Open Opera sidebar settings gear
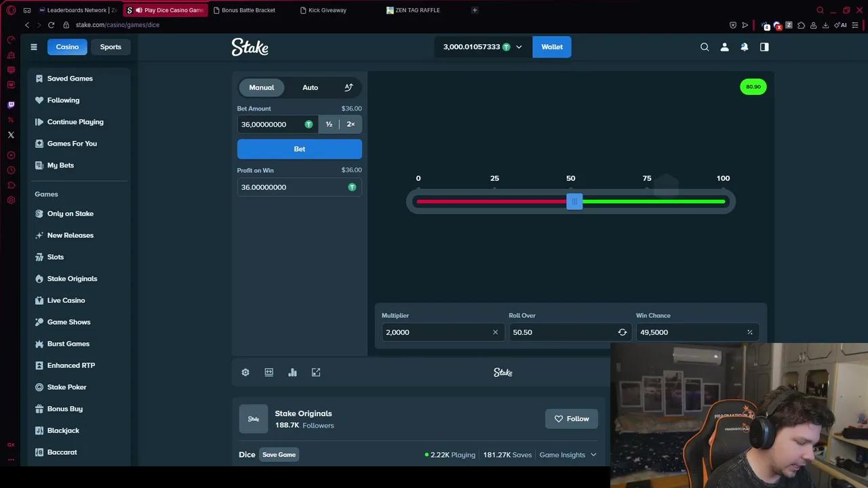 click(11, 200)
